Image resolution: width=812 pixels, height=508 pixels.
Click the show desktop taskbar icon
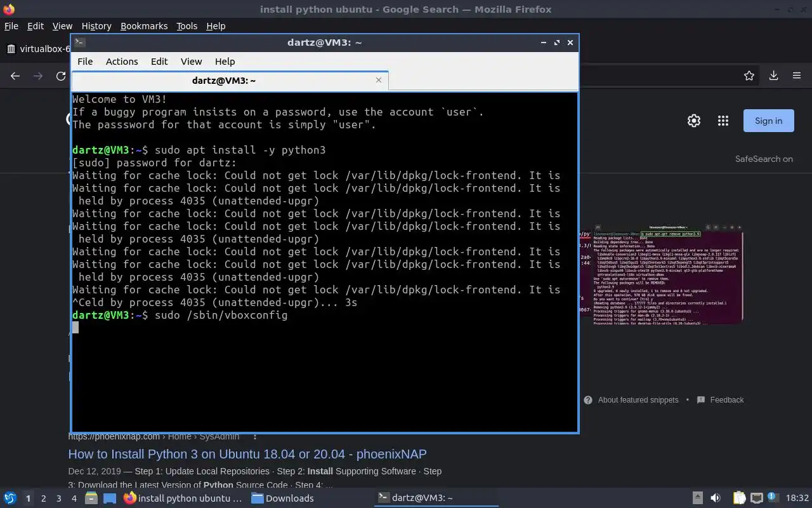[110, 498]
